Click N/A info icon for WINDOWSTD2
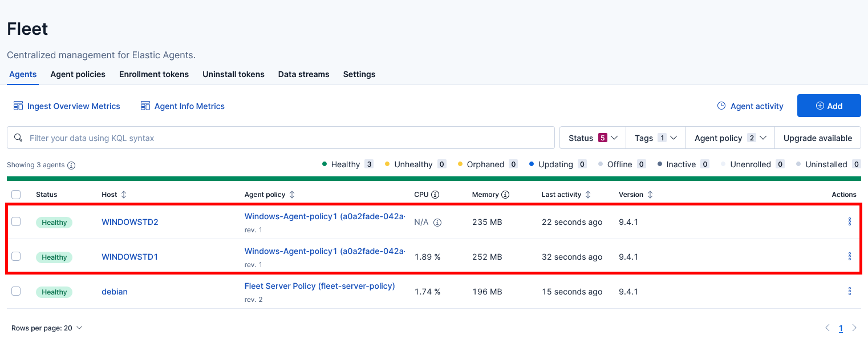 coord(437,223)
